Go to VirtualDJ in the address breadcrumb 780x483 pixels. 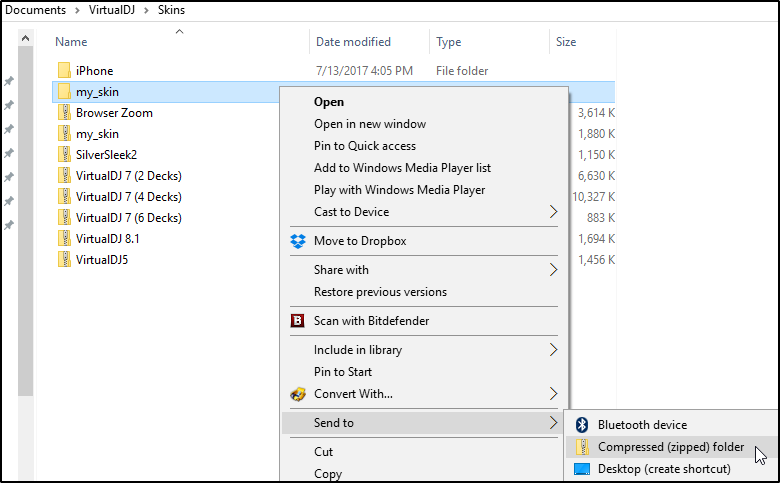[112, 10]
